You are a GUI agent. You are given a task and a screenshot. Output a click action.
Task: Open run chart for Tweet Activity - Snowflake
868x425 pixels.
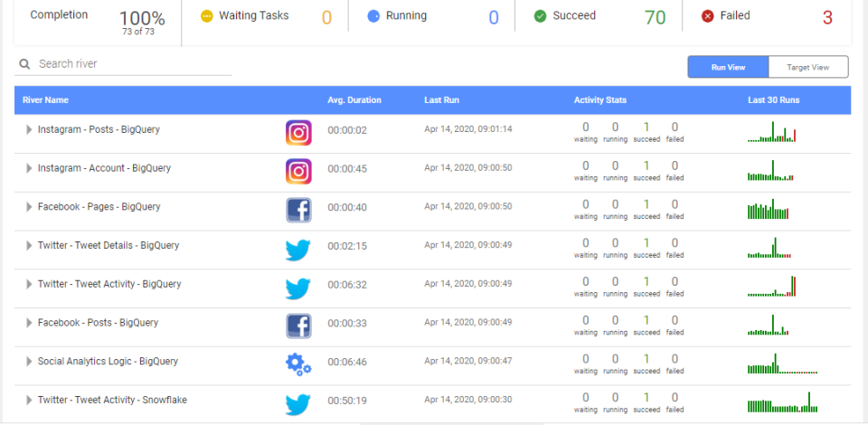coord(783,401)
